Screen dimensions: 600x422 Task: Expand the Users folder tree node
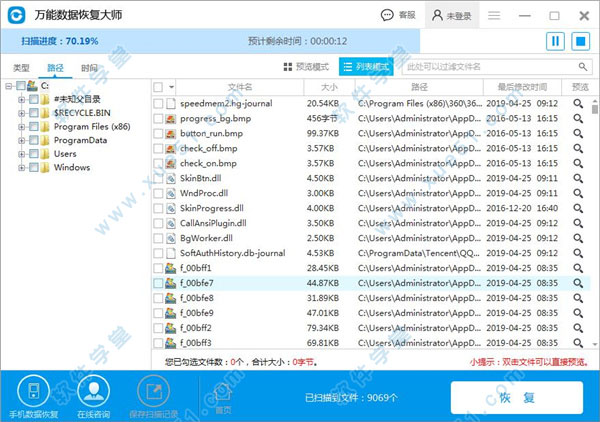21,154
